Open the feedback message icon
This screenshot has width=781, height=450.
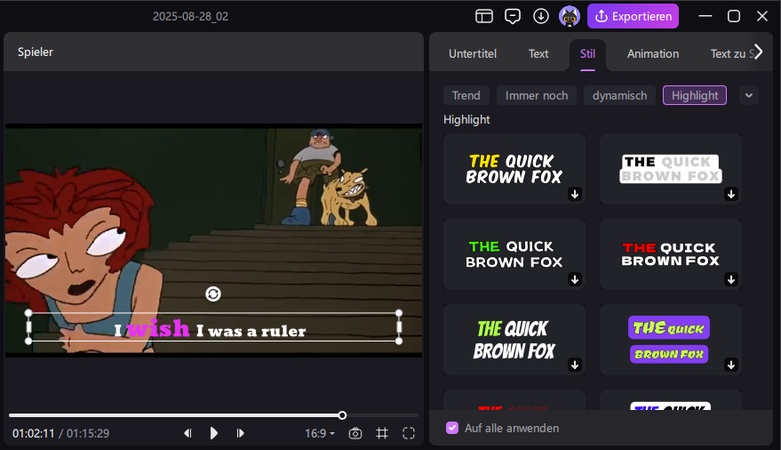pos(512,16)
